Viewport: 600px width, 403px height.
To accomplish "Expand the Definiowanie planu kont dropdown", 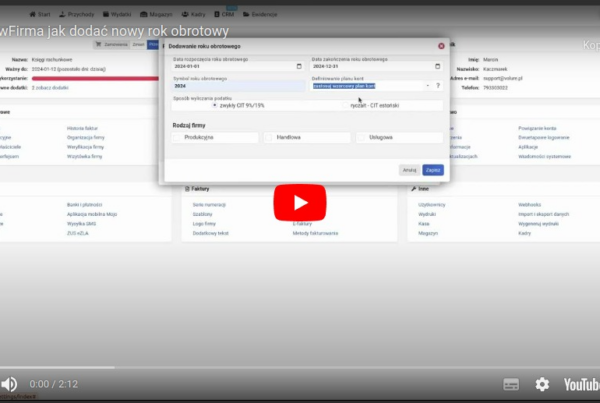I will [x=427, y=86].
